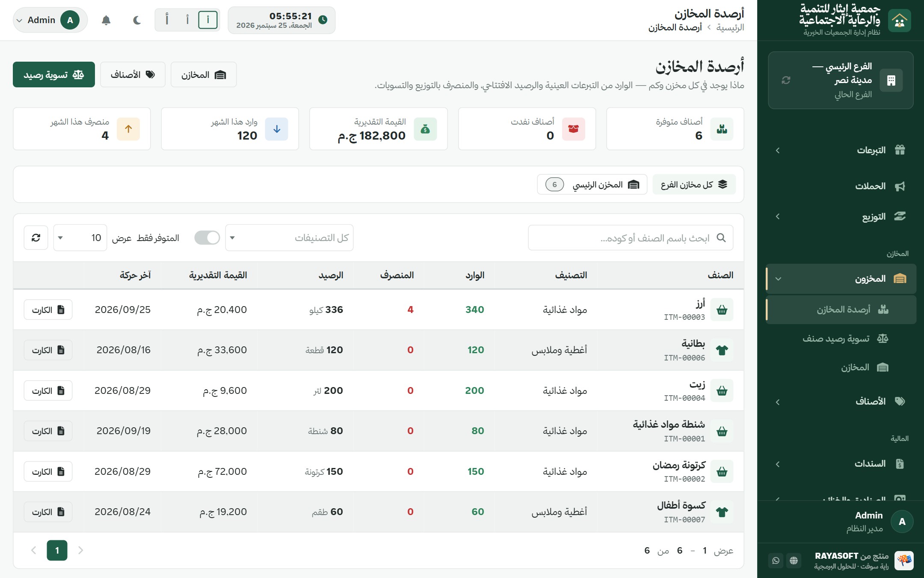Expand the الأصناف sidebar menu
Screen dimensions: 924x578
(841, 402)
